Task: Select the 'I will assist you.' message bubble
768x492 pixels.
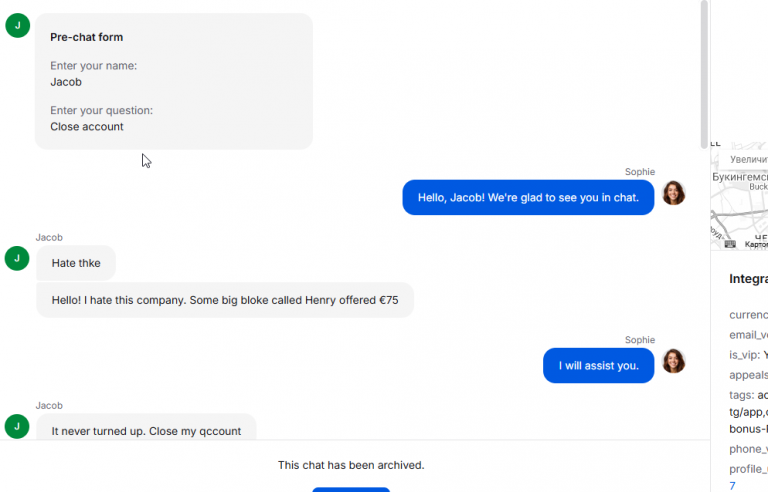Action: tap(598, 365)
